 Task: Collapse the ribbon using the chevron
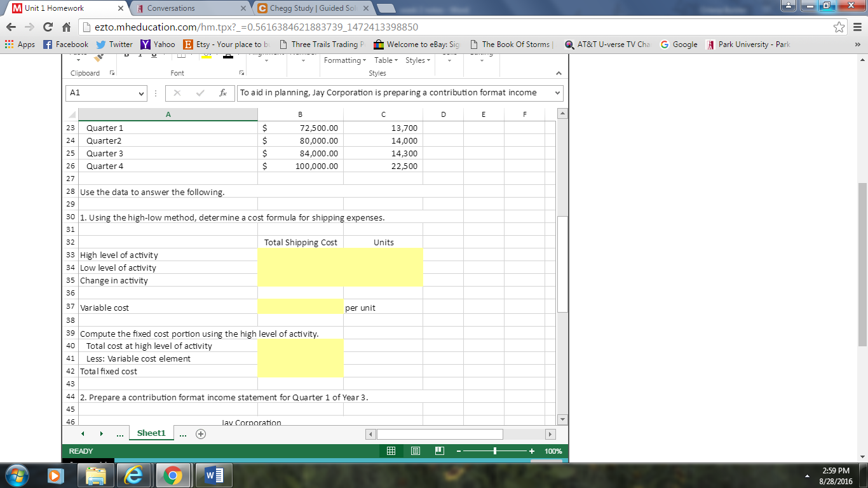pos(559,72)
